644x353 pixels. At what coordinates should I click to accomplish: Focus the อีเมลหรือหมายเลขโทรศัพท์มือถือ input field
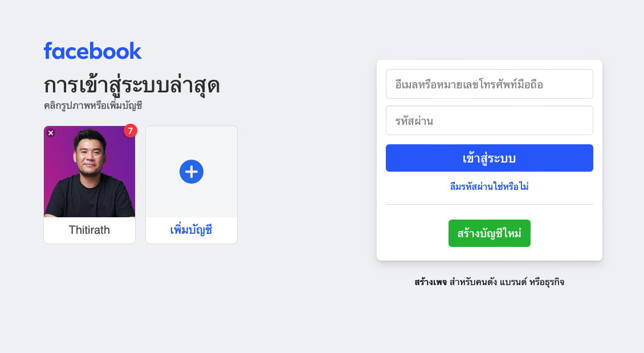489,84
